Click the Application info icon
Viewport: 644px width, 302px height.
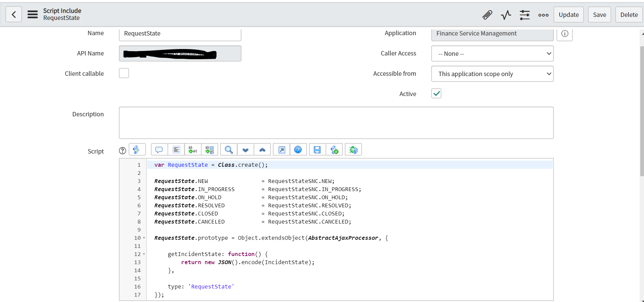[565, 33]
